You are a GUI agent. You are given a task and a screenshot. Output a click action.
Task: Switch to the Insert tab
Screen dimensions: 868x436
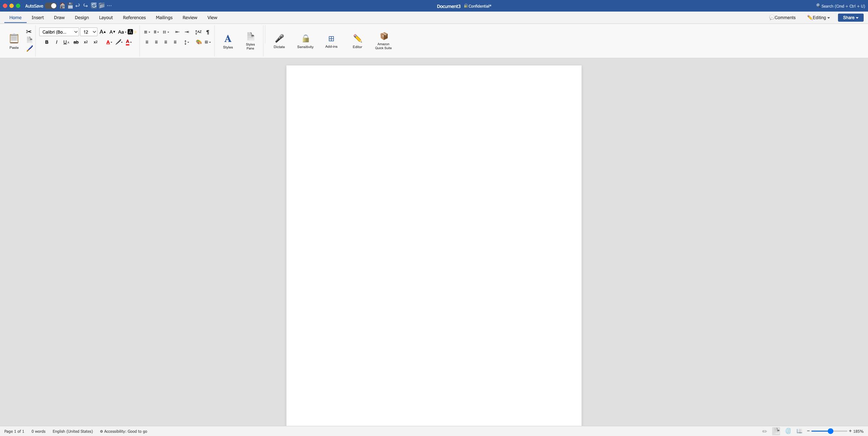click(38, 17)
